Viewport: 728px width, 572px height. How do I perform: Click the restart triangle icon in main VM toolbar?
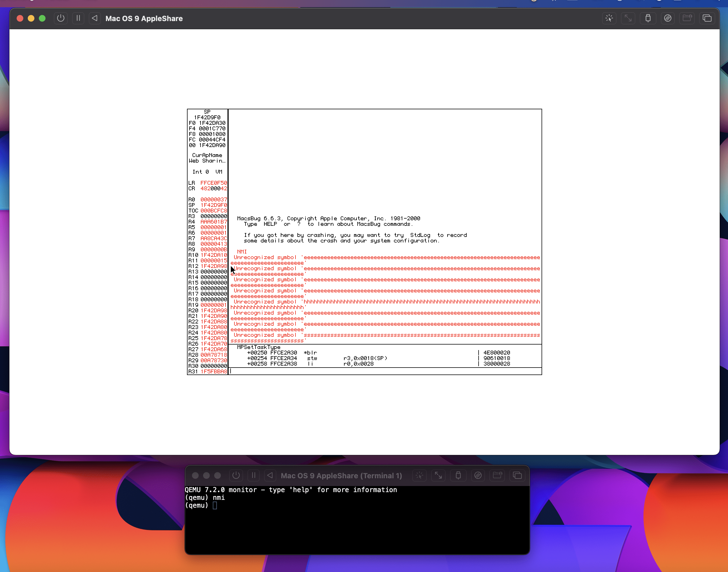point(95,18)
